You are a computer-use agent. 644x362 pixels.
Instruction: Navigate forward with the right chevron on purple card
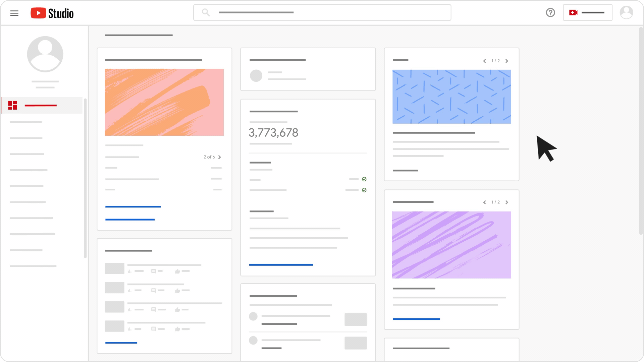pyautogui.click(x=507, y=202)
